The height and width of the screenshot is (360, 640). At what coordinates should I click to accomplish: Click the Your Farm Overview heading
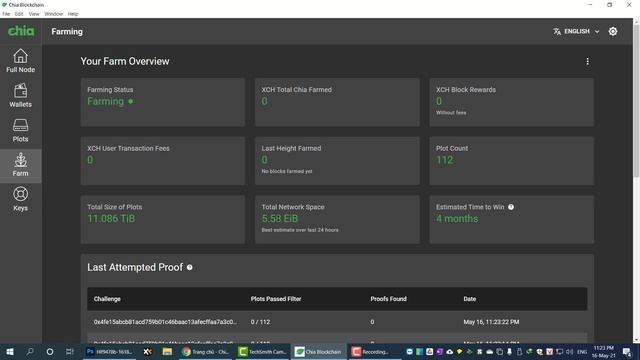125,61
